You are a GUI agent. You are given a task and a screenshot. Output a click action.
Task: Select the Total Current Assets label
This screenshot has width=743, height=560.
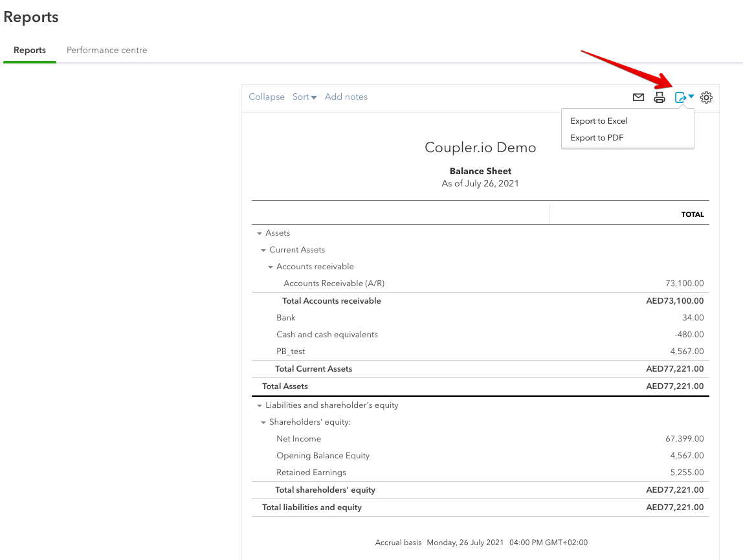click(x=314, y=369)
